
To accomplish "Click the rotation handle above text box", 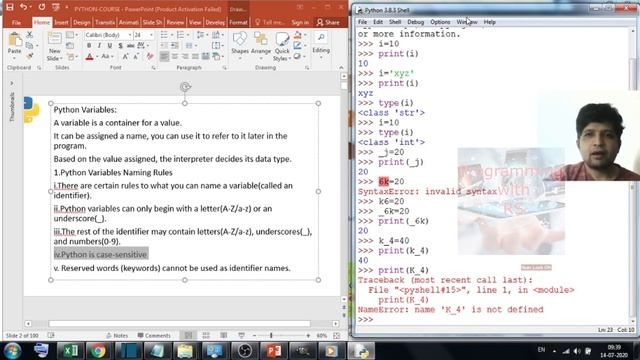I will [185, 87].
